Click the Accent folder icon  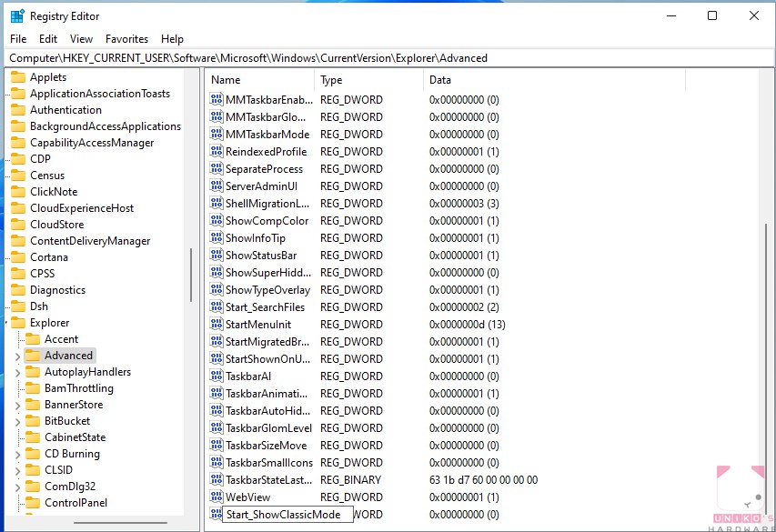point(33,339)
